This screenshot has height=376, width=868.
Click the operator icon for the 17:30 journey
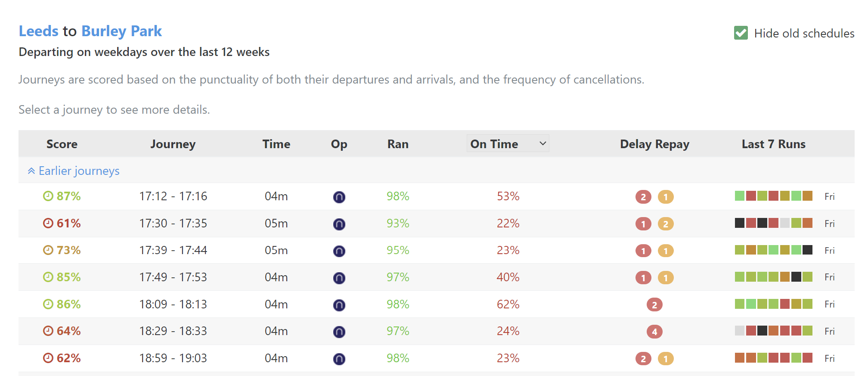[339, 224]
